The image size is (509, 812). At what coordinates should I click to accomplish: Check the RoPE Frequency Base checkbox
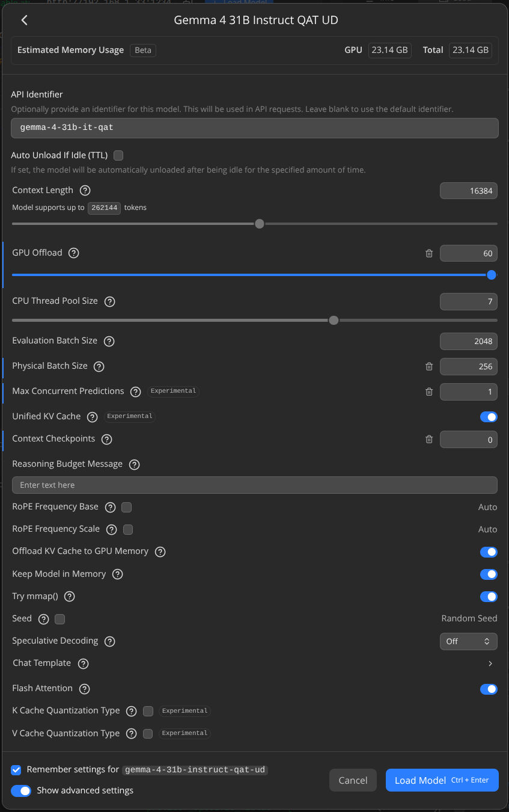[127, 507]
